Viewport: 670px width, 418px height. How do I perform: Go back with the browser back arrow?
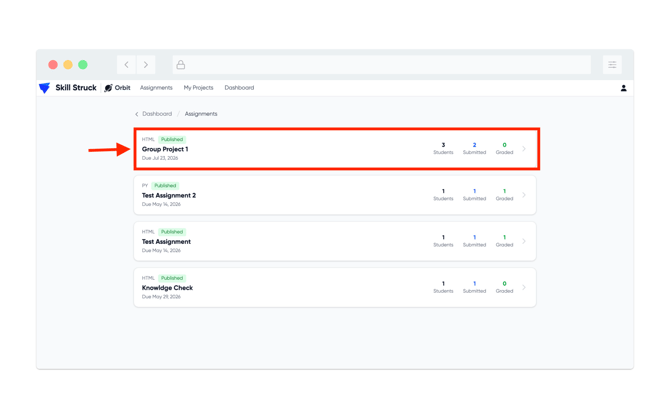coord(126,65)
